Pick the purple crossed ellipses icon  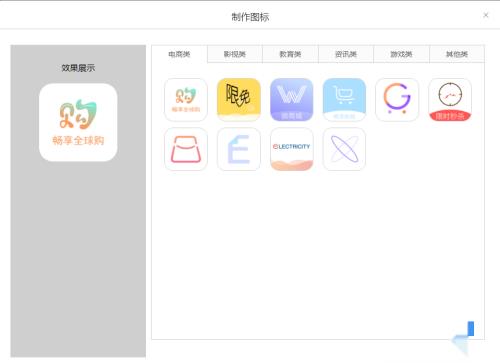pyautogui.click(x=344, y=149)
